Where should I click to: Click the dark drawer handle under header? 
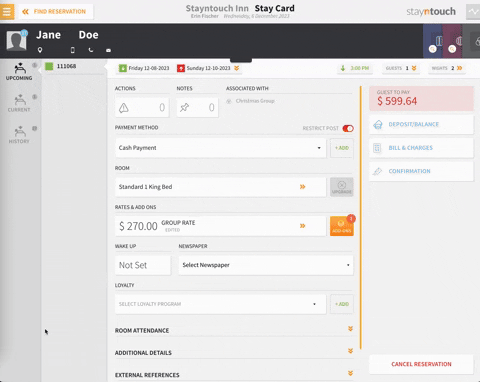pyautogui.click(x=241, y=60)
